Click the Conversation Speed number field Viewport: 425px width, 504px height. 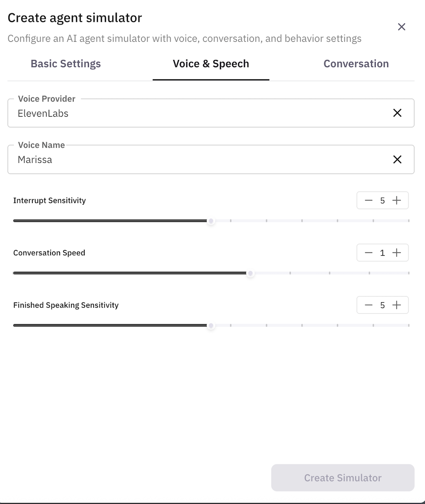coord(382,253)
